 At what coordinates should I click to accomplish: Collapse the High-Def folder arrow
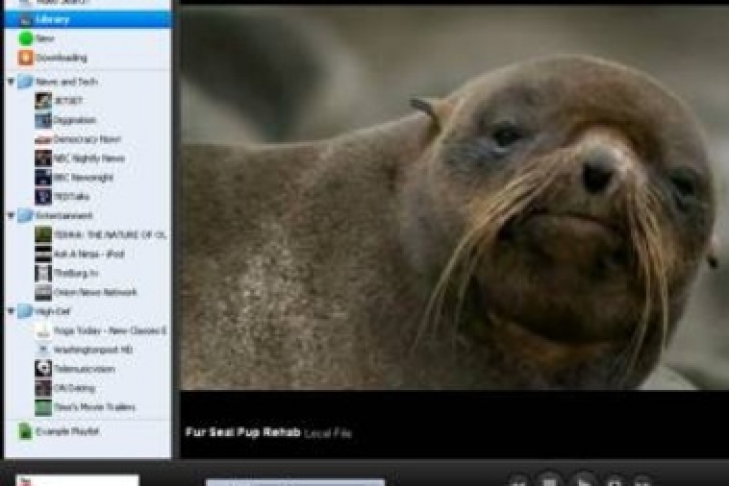pos(11,311)
